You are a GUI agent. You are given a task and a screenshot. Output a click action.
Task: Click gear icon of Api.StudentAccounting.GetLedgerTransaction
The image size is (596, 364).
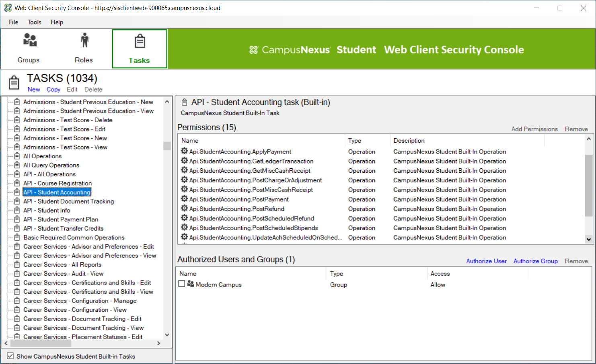(x=184, y=161)
